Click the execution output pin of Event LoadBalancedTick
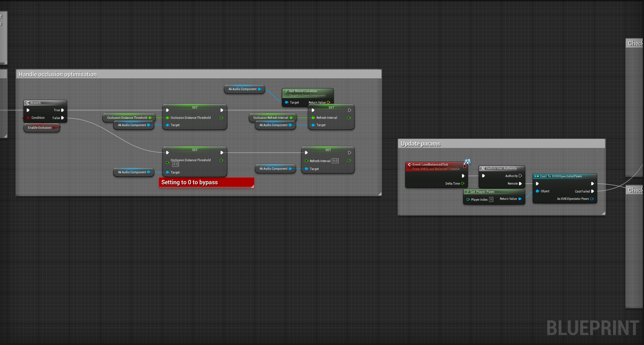Screen dimensions: 644x345 pos(463,176)
